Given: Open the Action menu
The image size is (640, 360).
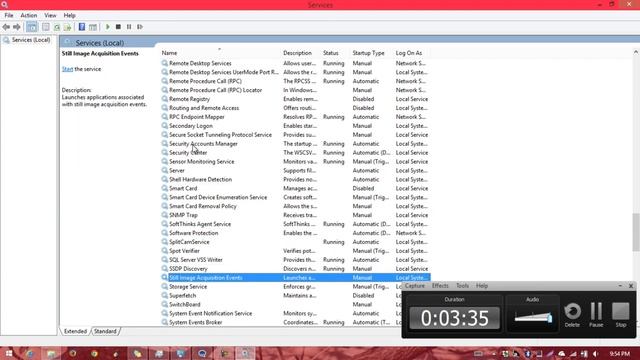Looking at the screenshot, I should point(29,15).
